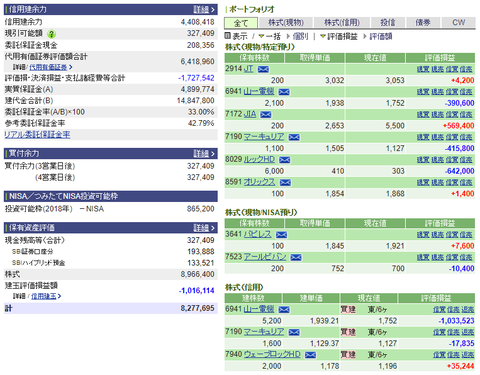Click the envelope icon beside アールビバン
Viewport: 480px width, 375px height.
(296, 257)
